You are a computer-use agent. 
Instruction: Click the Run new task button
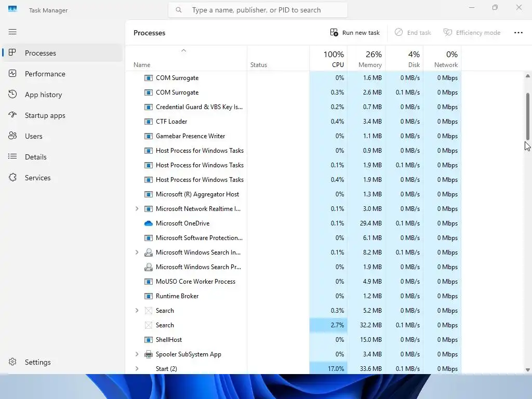[355, 33]
